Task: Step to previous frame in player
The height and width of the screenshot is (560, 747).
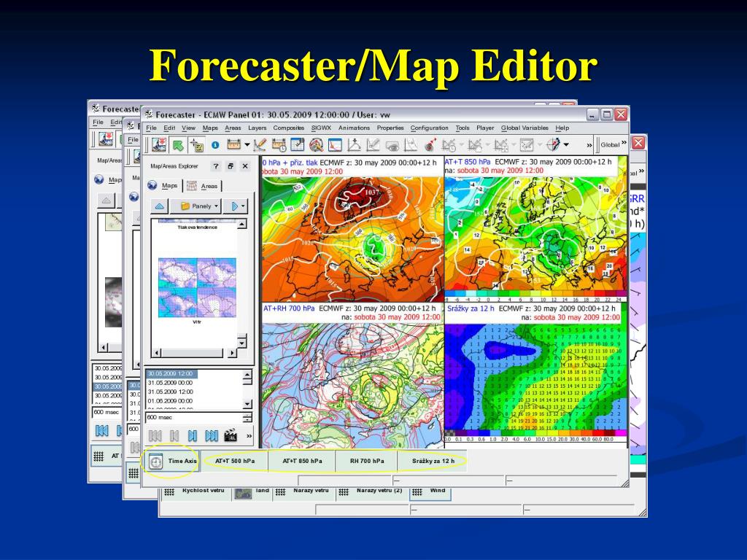Action: [x=174, y=436]
